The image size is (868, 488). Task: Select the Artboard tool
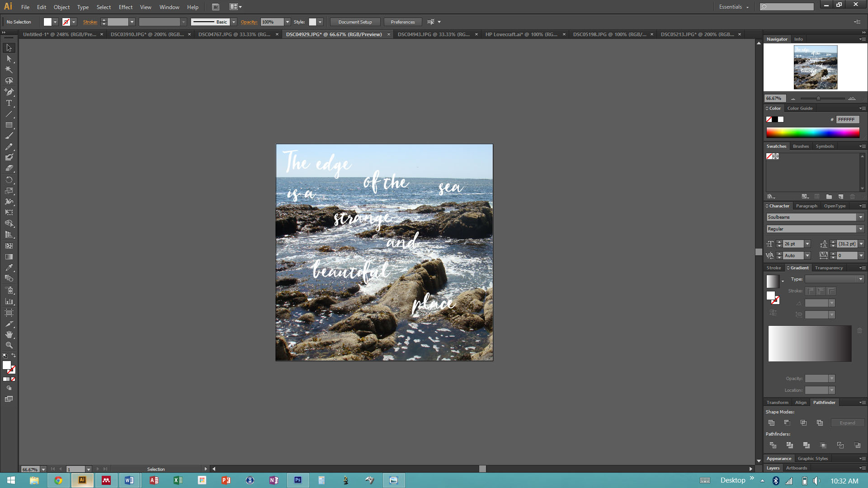tap(9, 313)
